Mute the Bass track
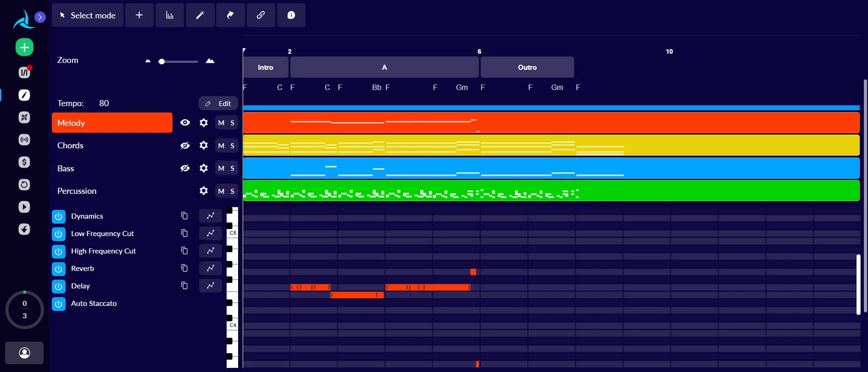The width and height of the screenshot is (868, 372). (221, 169)
